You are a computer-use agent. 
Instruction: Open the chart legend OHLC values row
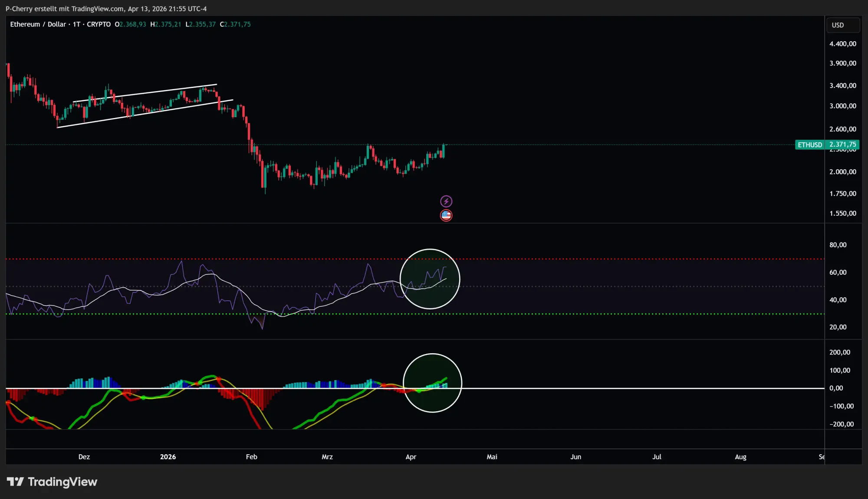[182, 24]
